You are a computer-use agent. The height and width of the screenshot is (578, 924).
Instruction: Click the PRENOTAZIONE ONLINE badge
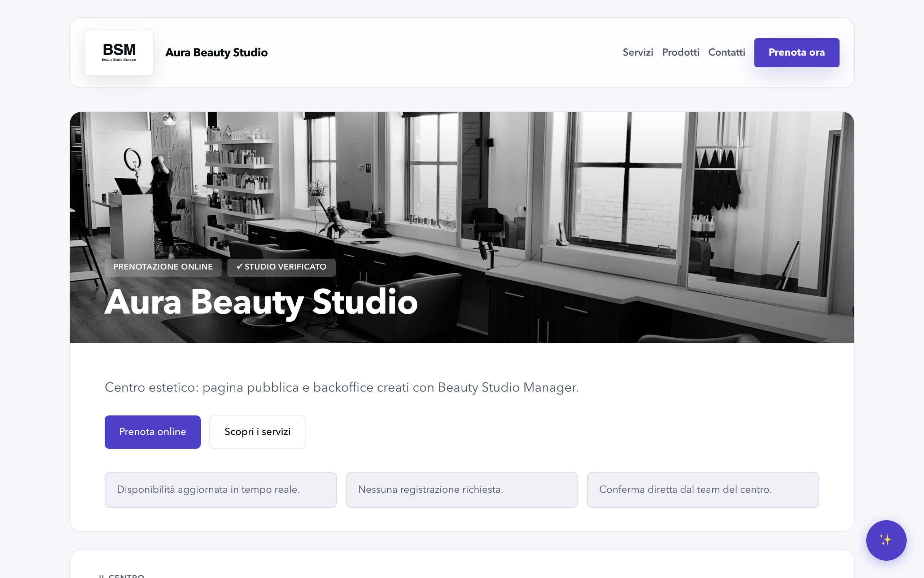(x=163, y=267)
